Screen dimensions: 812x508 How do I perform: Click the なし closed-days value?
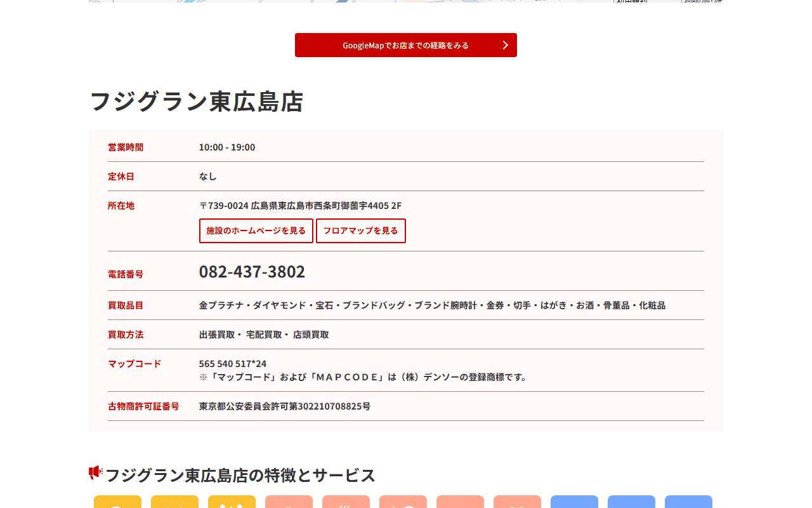208,177
